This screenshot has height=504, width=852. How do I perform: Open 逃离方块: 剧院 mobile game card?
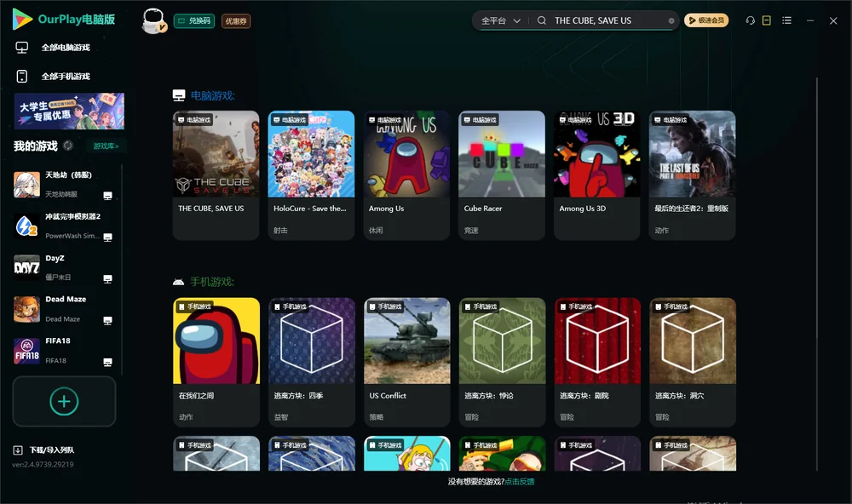598,363
